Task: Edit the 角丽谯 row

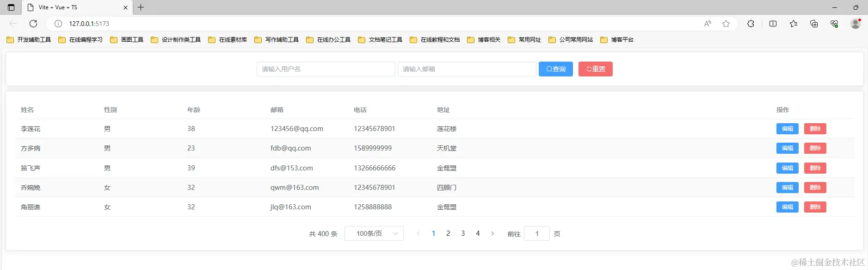Action: [x=788, y=207]
